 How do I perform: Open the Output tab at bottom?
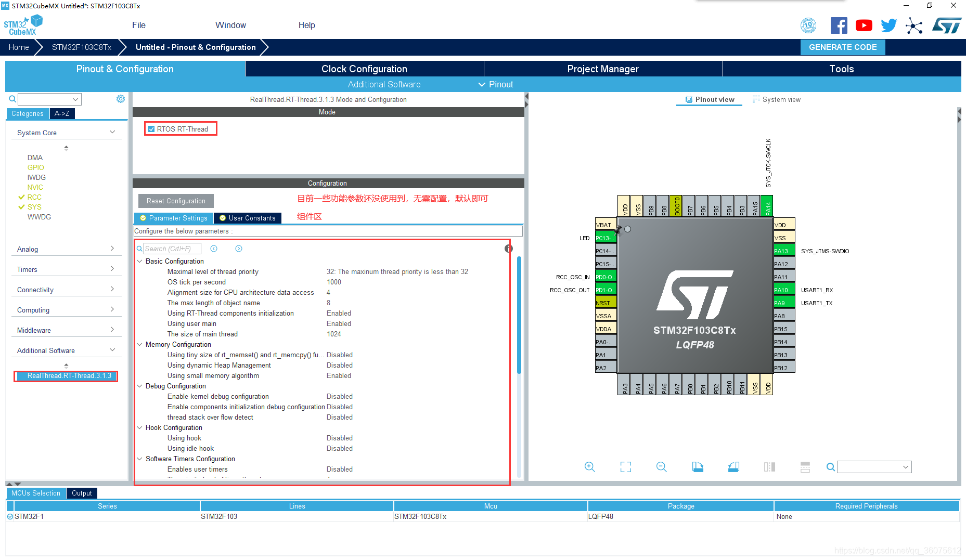82,493
